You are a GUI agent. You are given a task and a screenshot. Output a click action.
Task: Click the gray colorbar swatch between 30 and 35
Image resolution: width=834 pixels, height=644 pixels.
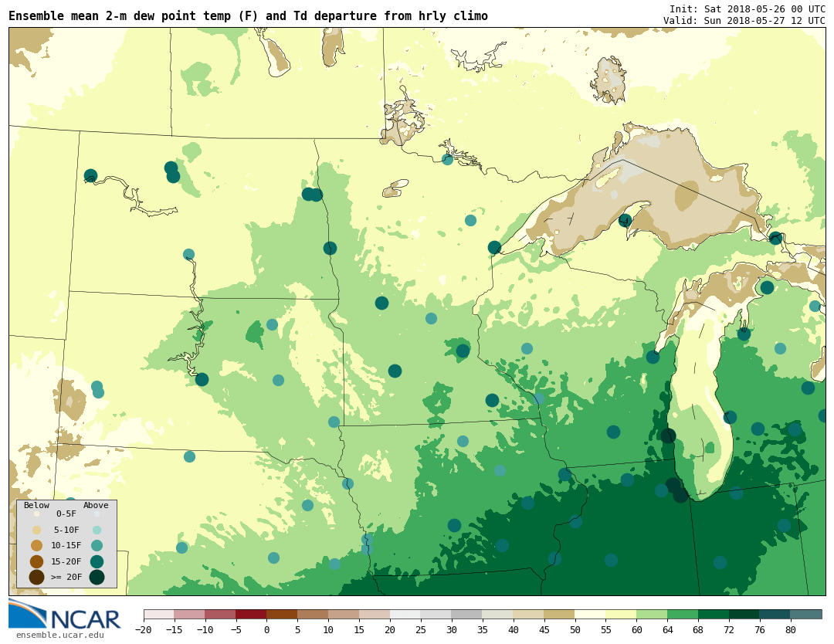click(x=467, y=614)
